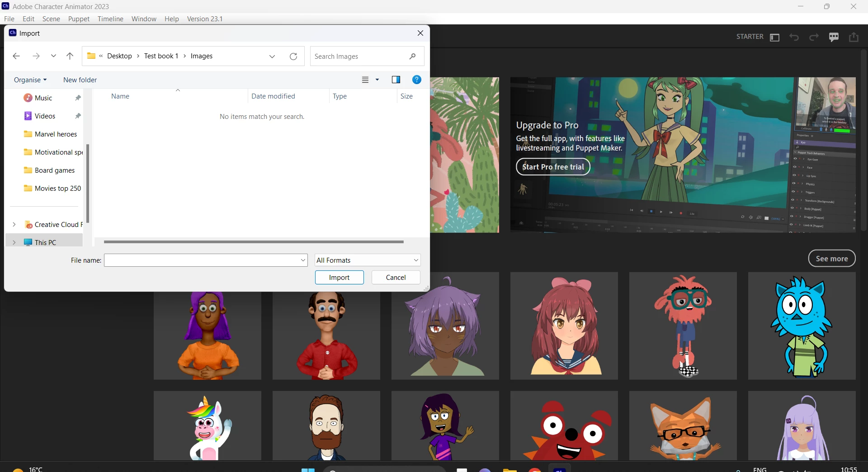The width and height of the screenshot is (868, 472).
Task: Sort by the Name column header
Action: [120, 96]
